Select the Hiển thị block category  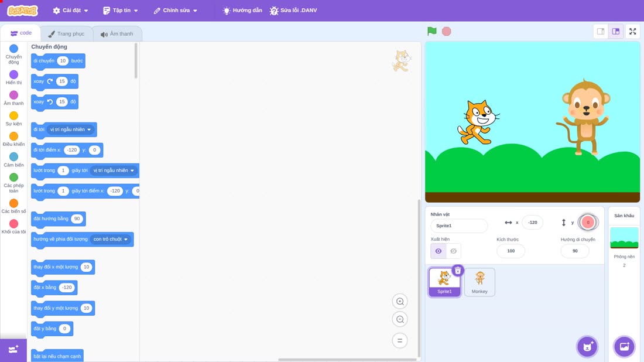[x=13, y=77]
